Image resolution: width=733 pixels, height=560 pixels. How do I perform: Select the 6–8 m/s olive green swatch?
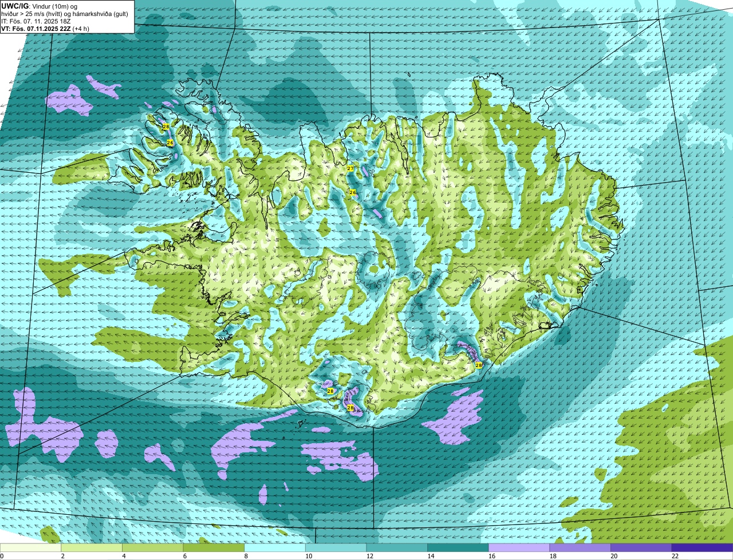[214, 548]
